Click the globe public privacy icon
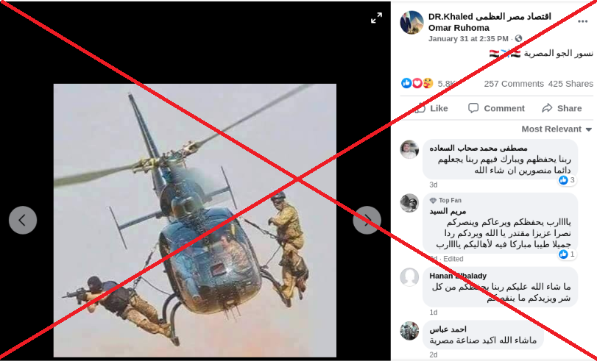The height and width of the screenshot is (364, 597). pyautogui.click(x=518, y=38)
